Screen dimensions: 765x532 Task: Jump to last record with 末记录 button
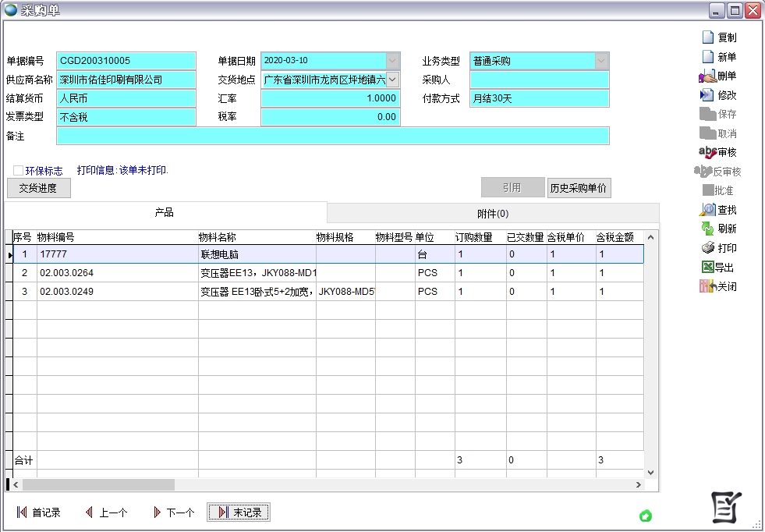tap(238, 512)
